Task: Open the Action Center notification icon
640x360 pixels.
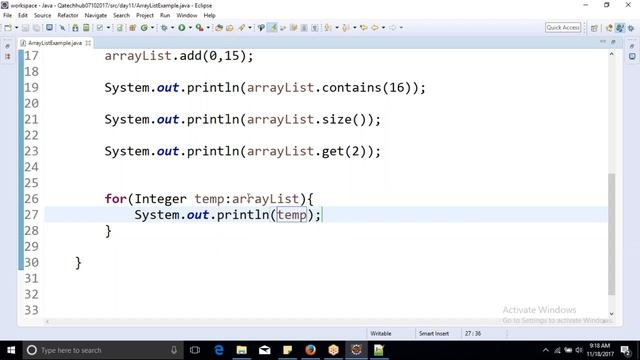Action: pyautogui.click(x=625, y=350)
